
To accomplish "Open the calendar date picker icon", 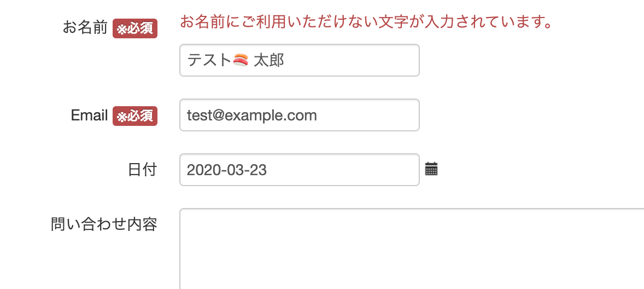I will (x=431, y=169).
